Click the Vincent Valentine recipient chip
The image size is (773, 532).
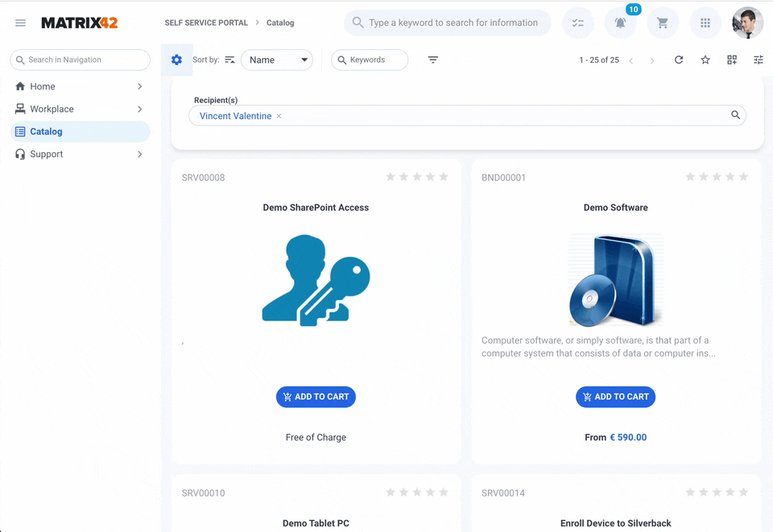pos(235,116)
